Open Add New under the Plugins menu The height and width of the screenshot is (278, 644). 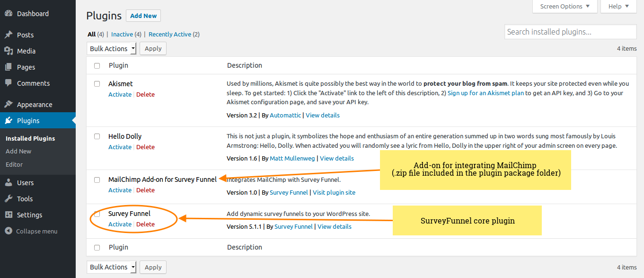pos(18,151)
